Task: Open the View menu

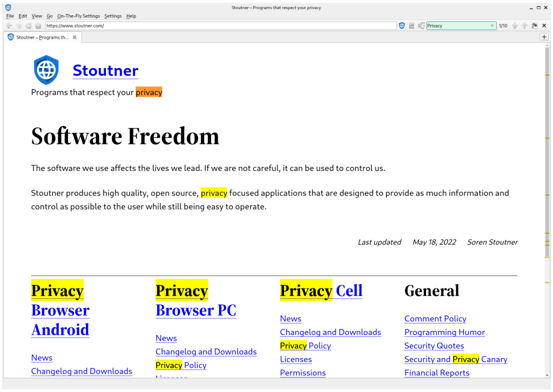Action: pos(37,16)
